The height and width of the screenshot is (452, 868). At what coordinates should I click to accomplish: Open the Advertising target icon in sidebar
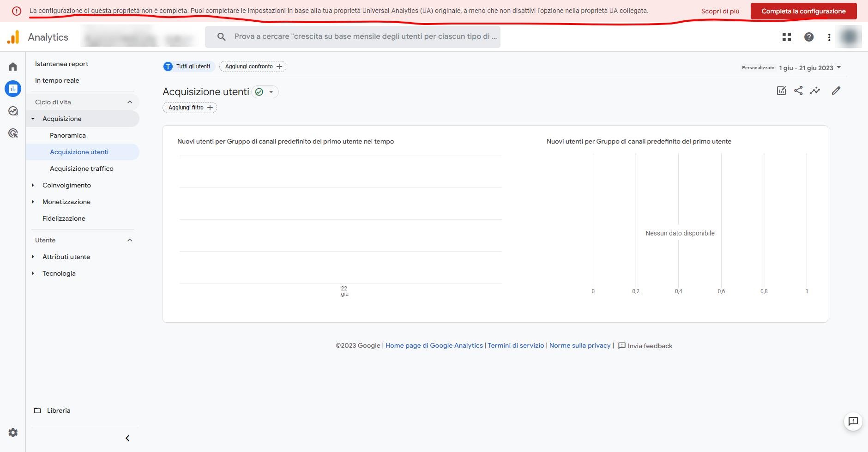12,133
